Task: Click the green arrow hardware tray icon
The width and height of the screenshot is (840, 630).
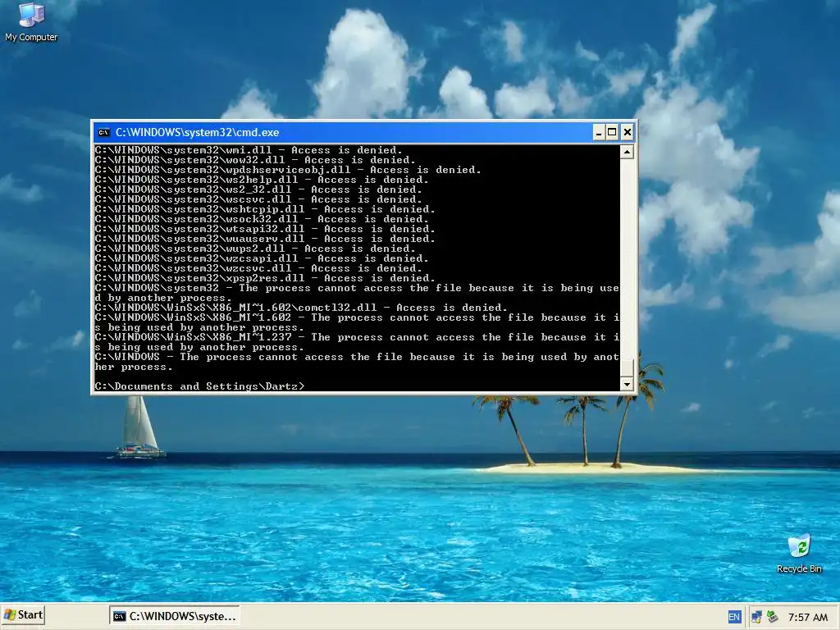Action: click(x=772, y=617)
